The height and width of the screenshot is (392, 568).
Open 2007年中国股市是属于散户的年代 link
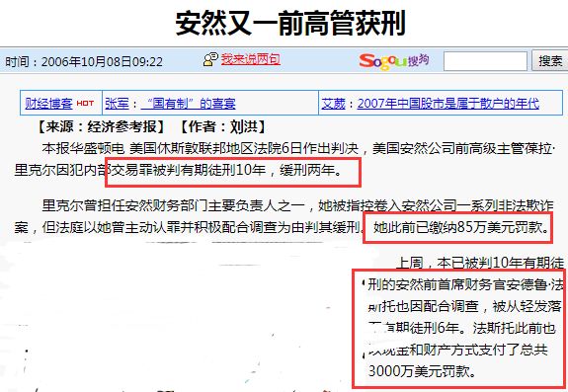click(448, 104)
